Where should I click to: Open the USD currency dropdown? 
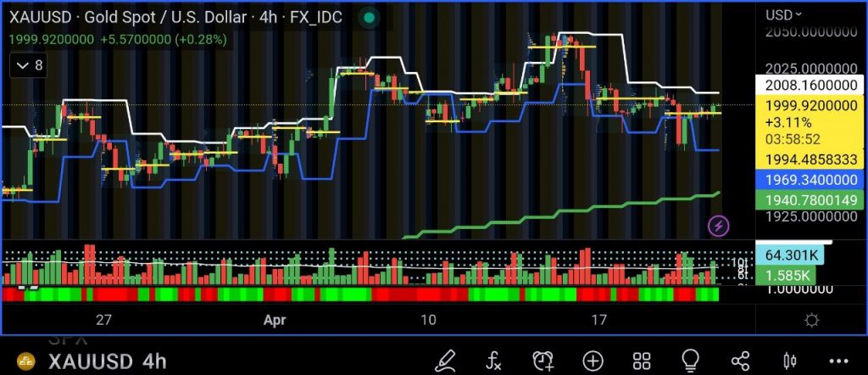click(784, 14)
